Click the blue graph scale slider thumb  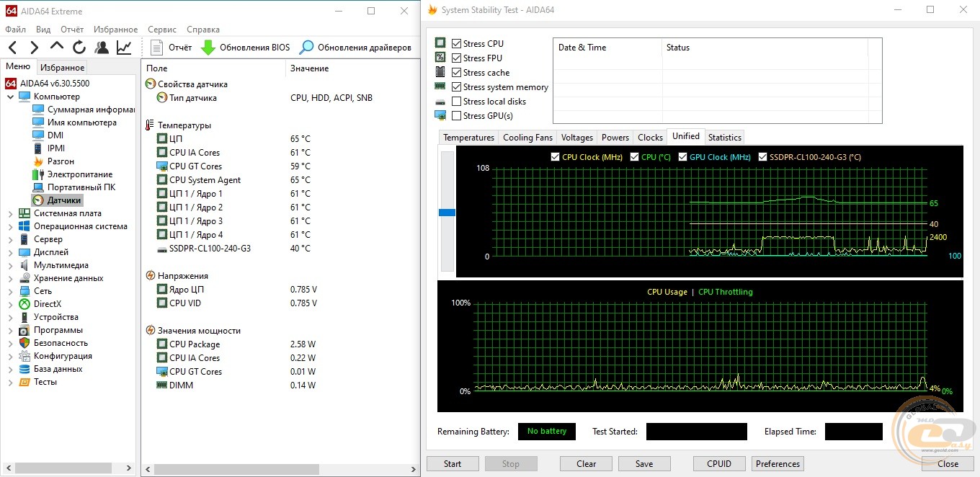447,213
